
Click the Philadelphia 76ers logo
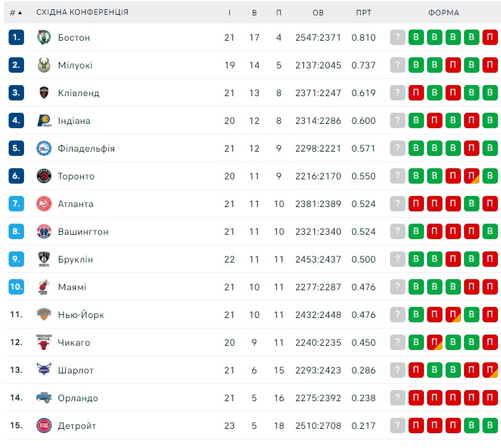[44, 149]
